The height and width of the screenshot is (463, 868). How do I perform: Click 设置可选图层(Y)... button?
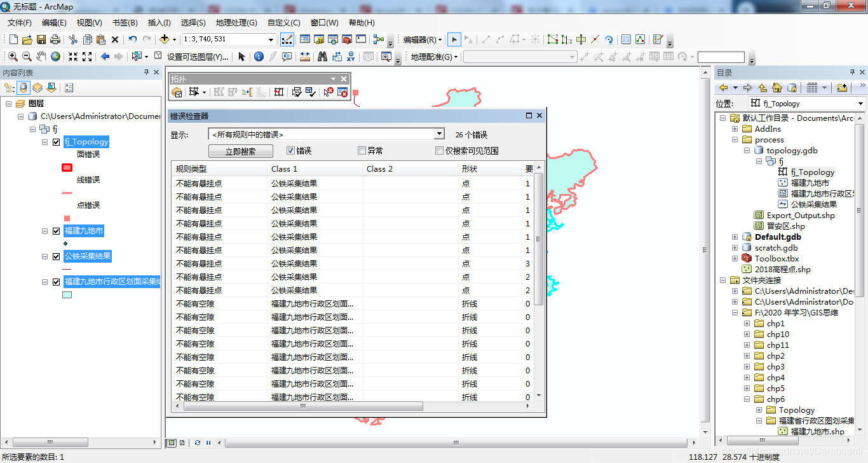point(197,57)
